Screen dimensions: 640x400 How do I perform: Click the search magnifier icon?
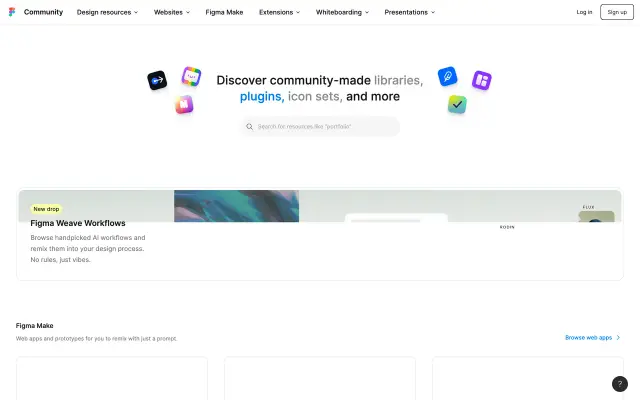pyautogui.click(x=249, y=127)
